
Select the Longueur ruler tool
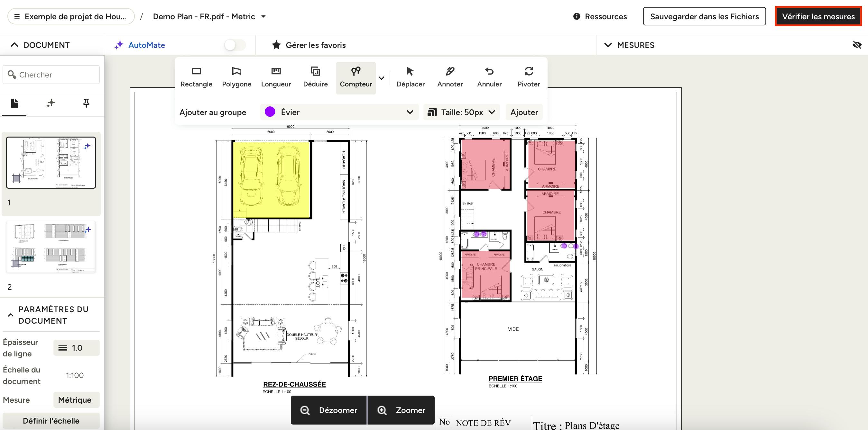276,77
